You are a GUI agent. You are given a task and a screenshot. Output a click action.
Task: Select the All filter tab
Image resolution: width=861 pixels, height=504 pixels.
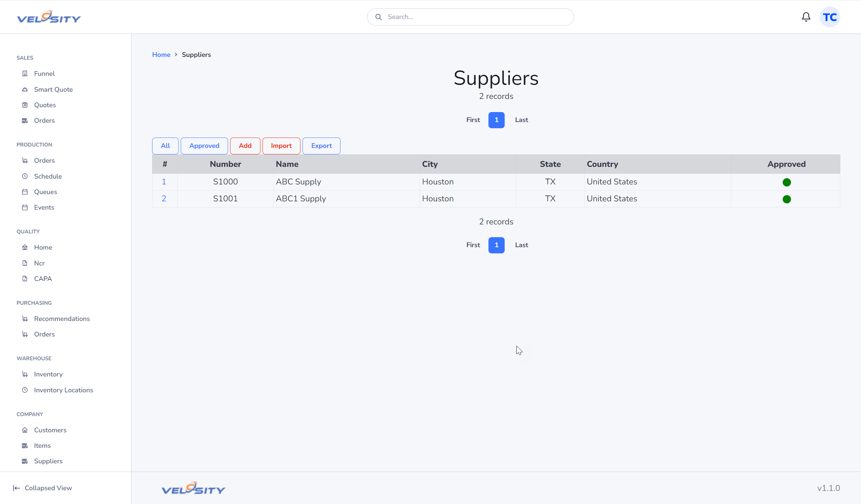point(165,146)
